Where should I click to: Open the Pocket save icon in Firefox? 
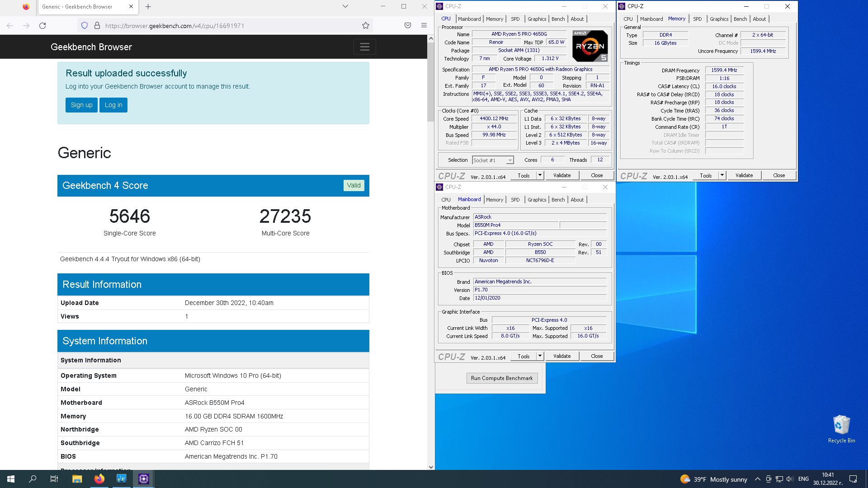tap(408, 26)
